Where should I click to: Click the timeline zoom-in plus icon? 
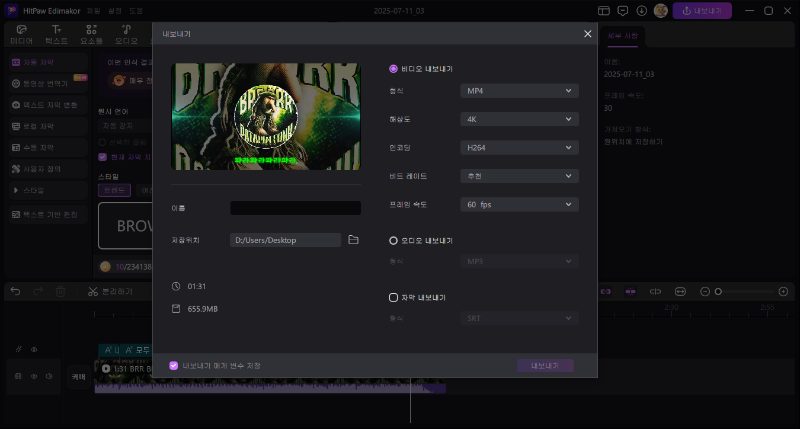click(783, 291)
